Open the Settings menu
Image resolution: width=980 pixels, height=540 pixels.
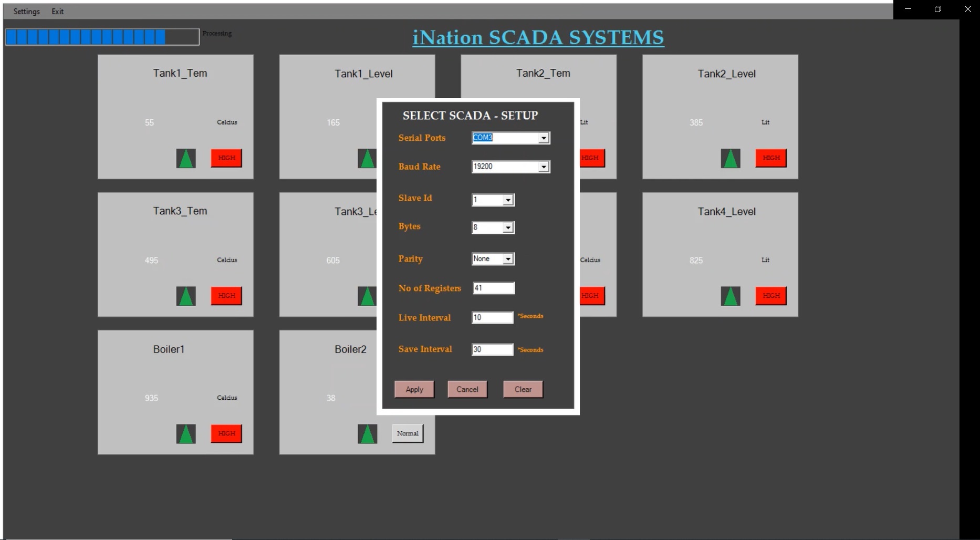click(26, 12)
